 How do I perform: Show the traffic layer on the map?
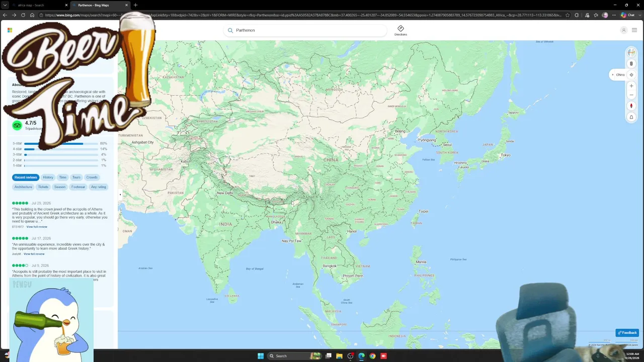(x=631, y=64)
